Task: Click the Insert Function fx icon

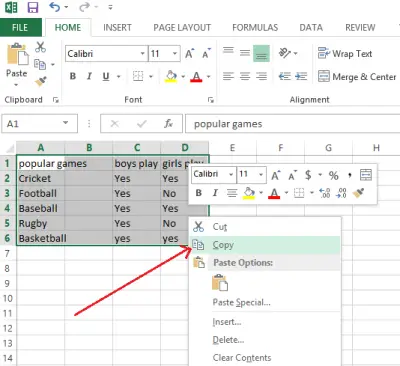Action: click(168, 124)
